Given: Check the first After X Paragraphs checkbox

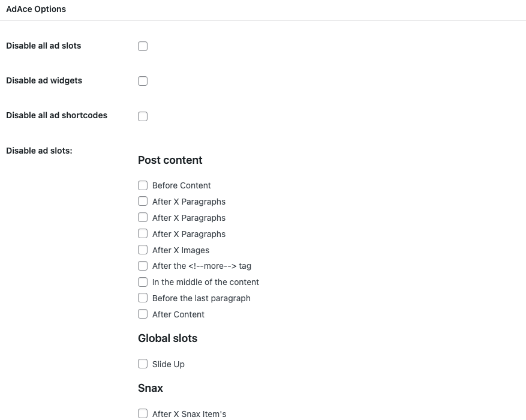Looking at the screenshot, I should (x=143, y=202).
